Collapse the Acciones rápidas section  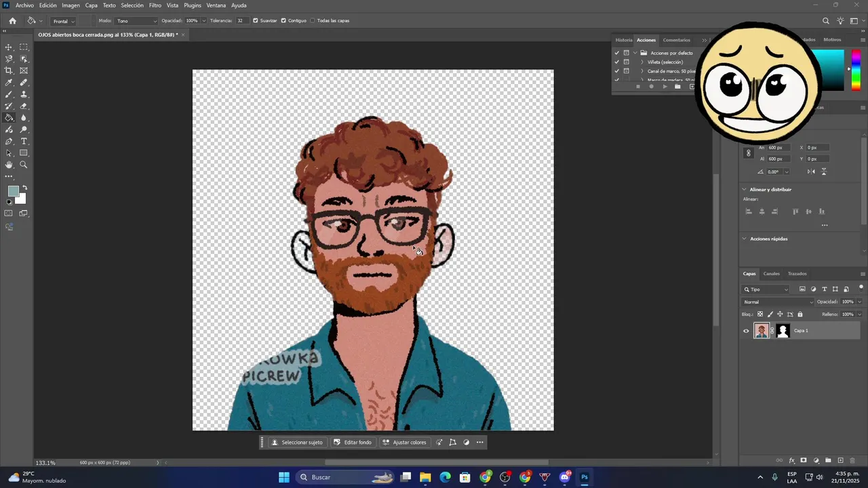click(x=745, y=239)
